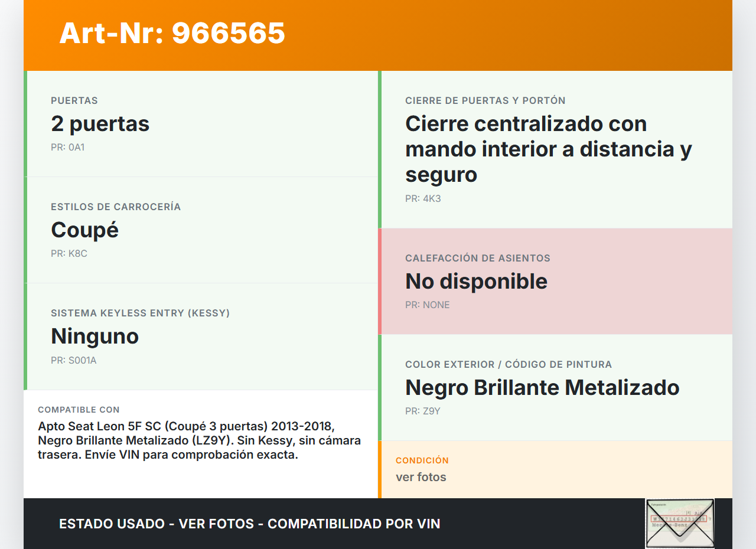Click the 'PR: S001A' code
Screen dimensions: 756x549
click(x=74, y=360)
